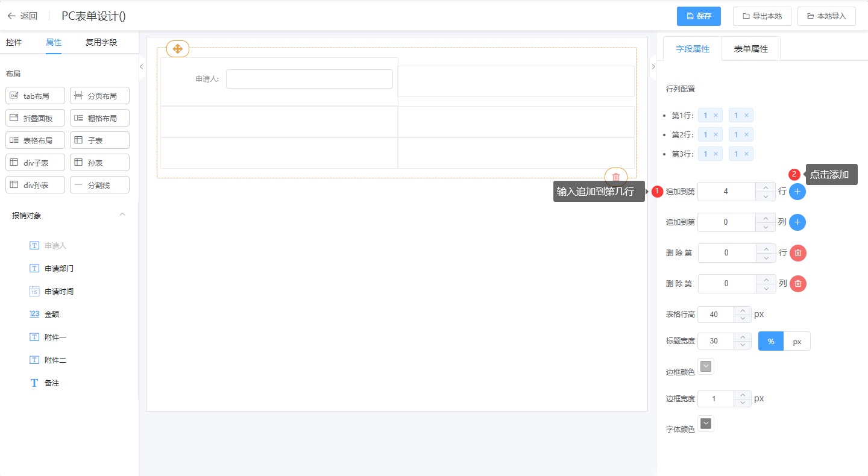
Task: Increase the 边框宽度 value
Action: [x=743, y=395]
